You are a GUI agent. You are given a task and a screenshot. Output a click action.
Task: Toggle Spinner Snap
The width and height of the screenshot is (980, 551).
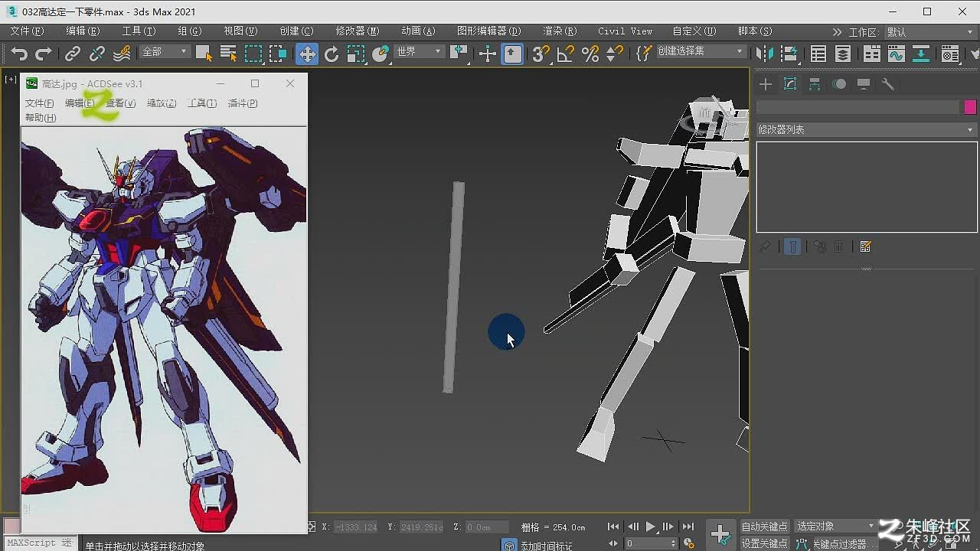point(615,54)
